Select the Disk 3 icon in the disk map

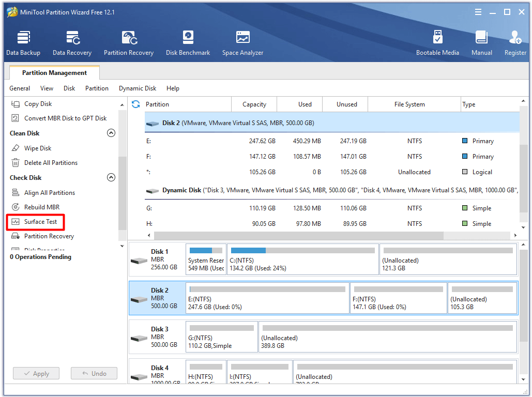(x=139, y=338)
